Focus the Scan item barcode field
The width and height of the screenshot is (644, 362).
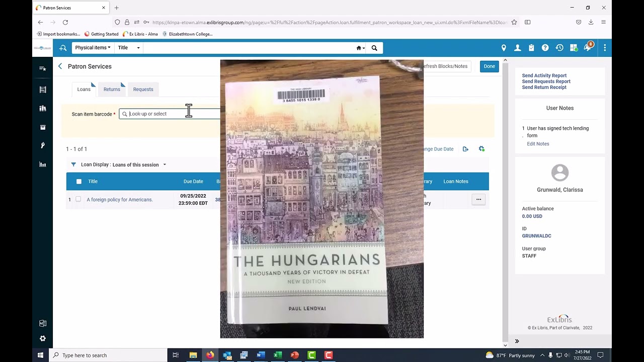[170, 114]
